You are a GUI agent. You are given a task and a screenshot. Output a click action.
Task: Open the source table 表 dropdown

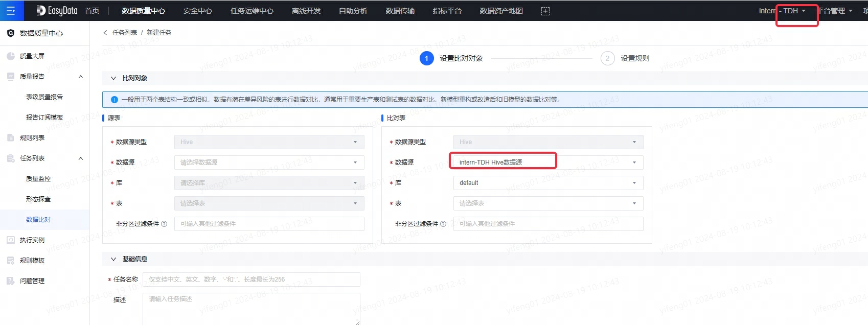(x=269, y=203)
